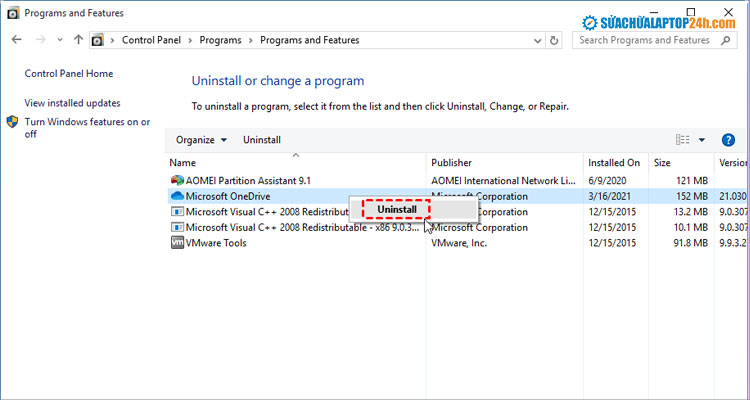Viewport: 750px width, 400px height.
Task: Open the view options dropdown arrow
Action: pyautogui.click(x=702, y=140)
